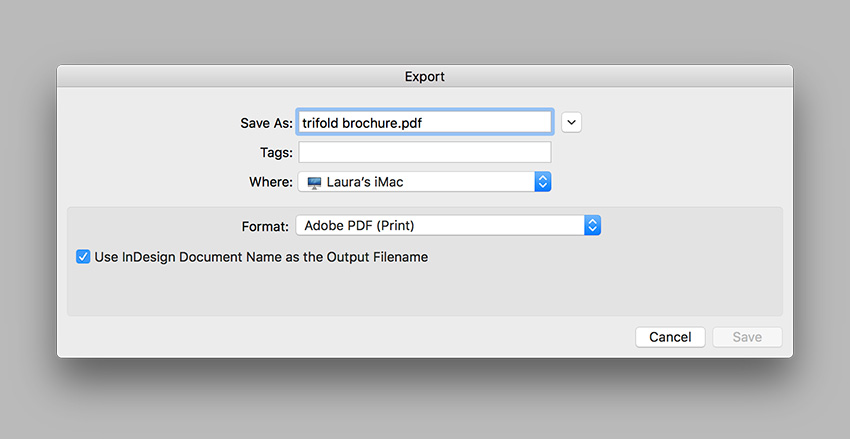Click the Export dialog title
The image size is (850, 439).
coord(424,76)
